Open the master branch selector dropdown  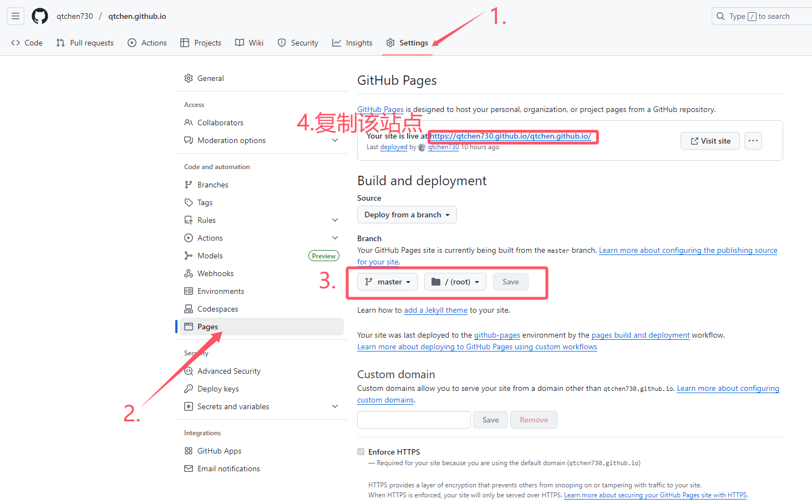pos(387,282)
